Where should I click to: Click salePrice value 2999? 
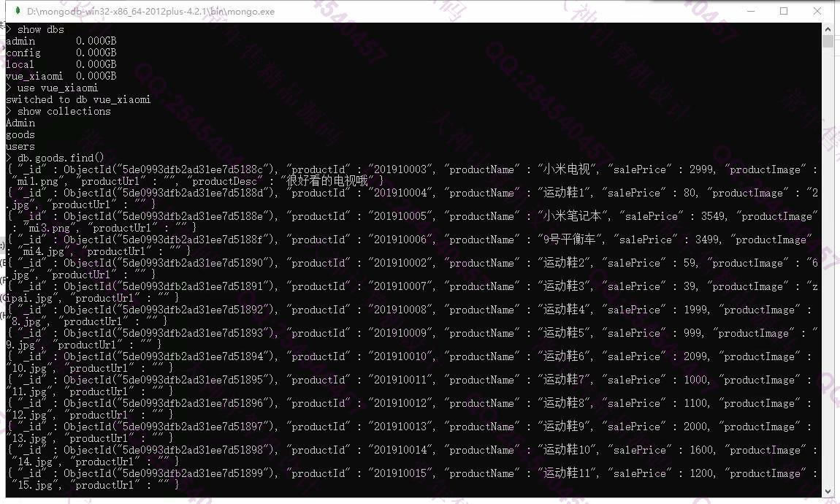700,169
